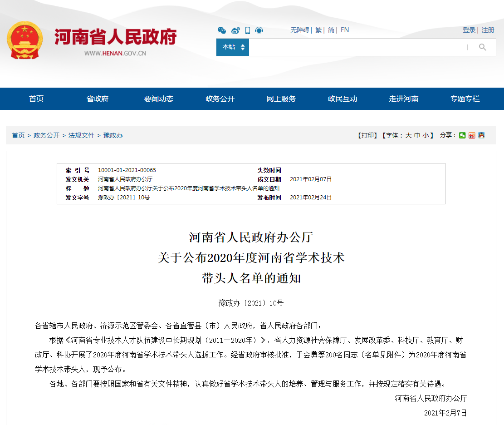Expand the 本站 search scope dropdown
Screen dimensions: 504x425
(233, 47)
